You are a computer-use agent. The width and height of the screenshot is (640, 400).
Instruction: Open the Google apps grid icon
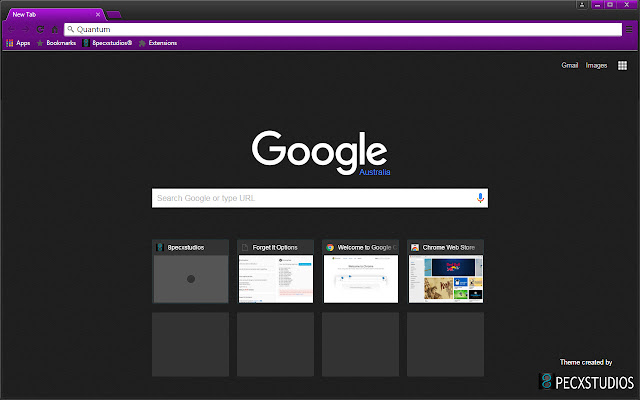pos(622,65)
